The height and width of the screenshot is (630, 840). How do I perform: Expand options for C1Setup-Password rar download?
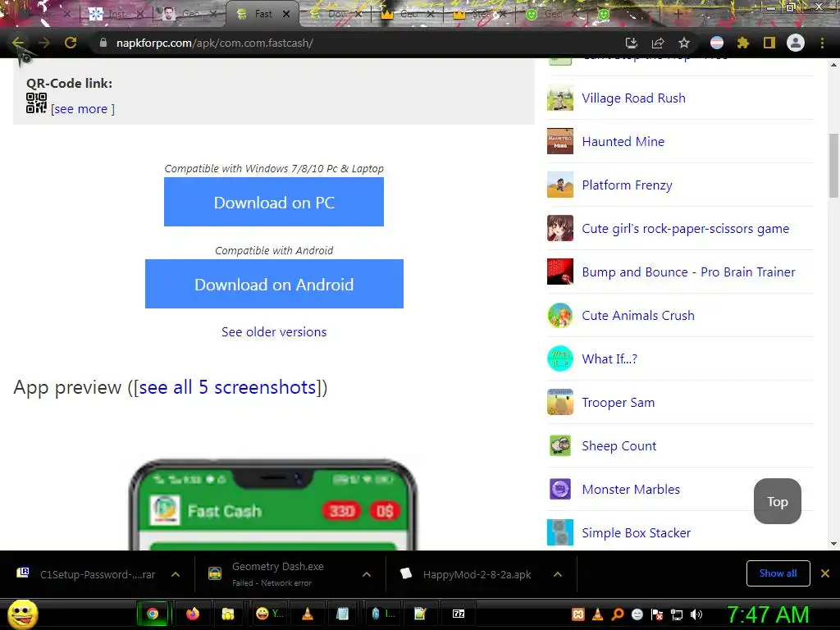(x=176, y=574)
